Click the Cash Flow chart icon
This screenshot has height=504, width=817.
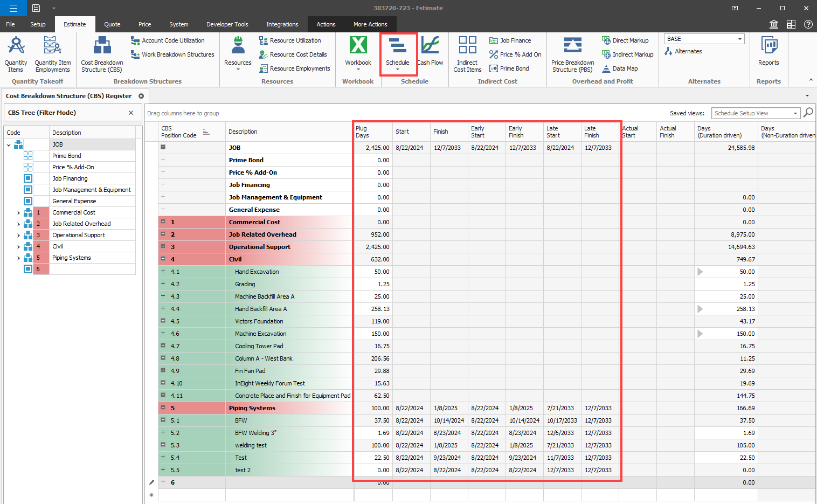click(x=430, y=46)
